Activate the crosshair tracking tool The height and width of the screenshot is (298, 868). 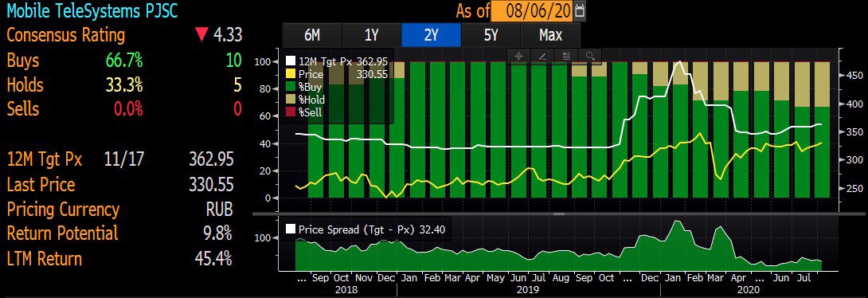tap(518, 56)
